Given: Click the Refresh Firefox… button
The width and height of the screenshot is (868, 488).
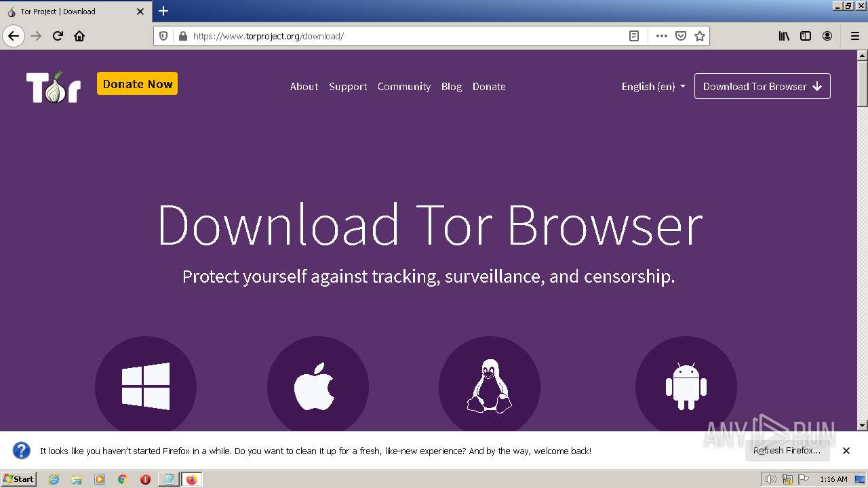Looking at the screenshot, I should pos(787,450).
